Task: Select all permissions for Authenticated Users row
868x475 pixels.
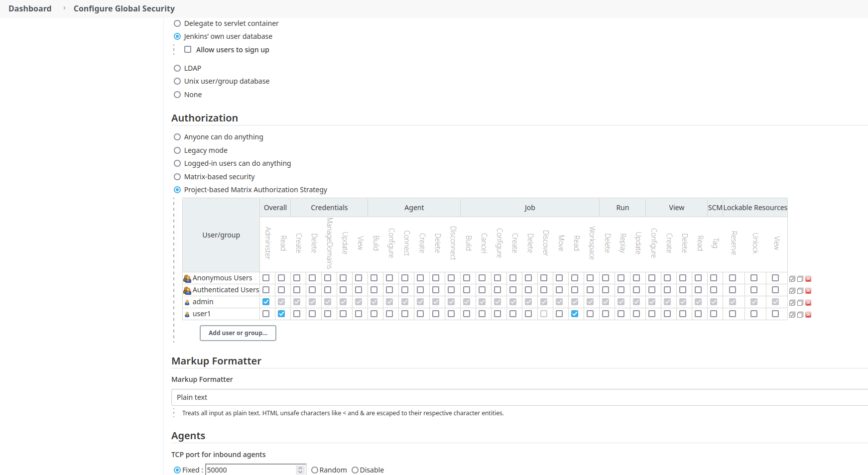Action: click(792, 291)
